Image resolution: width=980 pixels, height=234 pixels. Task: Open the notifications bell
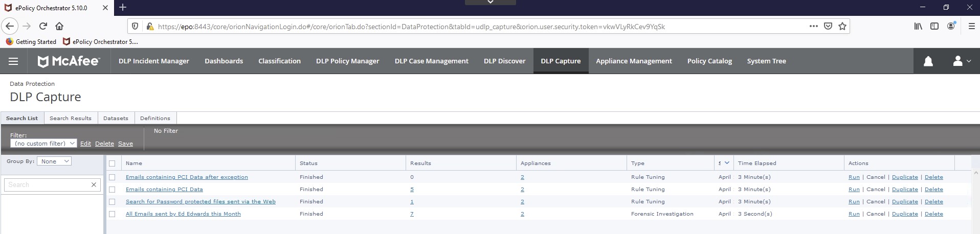928,61
